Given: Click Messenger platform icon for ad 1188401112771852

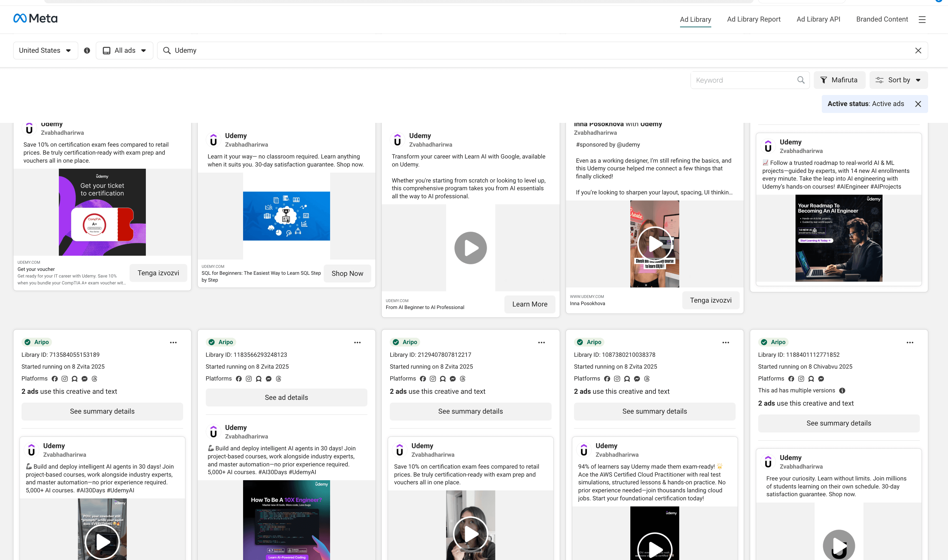Looking at the screenshot, I should pyautogui.click(x=821, y=379).
